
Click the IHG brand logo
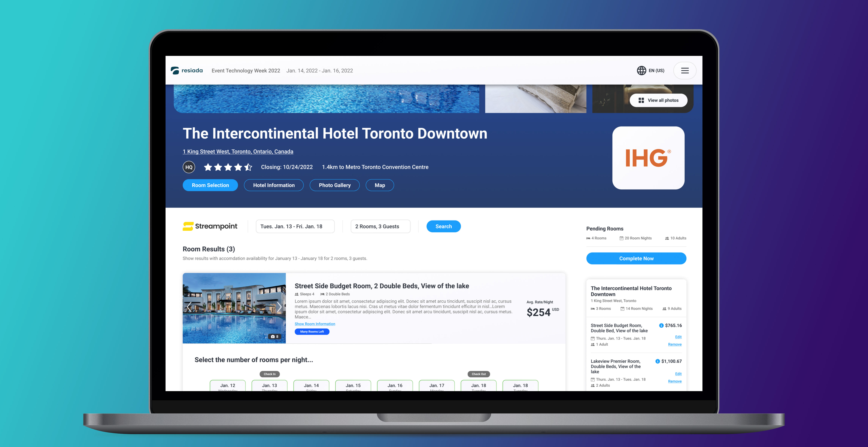pyautogui.click(x=648, y=158)
